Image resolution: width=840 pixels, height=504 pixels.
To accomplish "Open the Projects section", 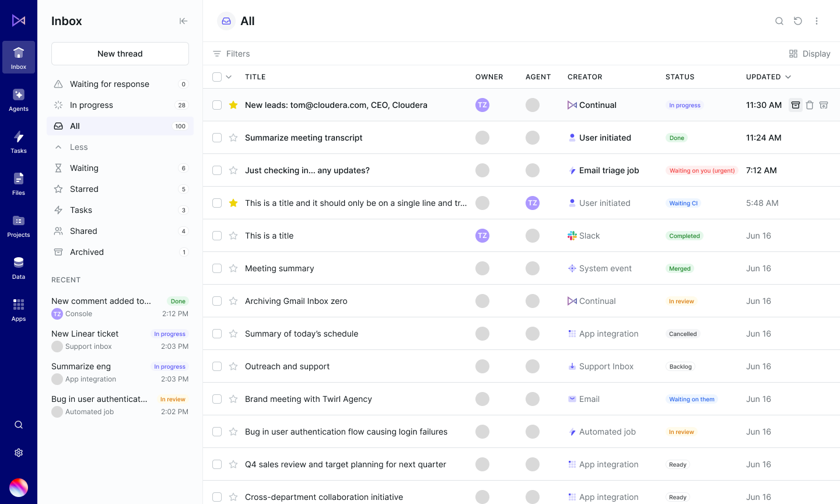I will (19, 225).
